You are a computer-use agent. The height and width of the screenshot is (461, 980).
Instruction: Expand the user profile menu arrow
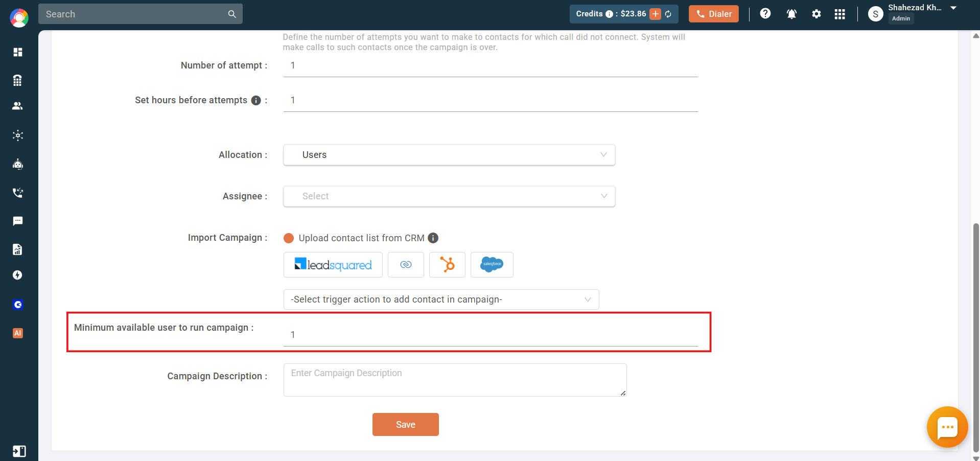tap(953, 8)
